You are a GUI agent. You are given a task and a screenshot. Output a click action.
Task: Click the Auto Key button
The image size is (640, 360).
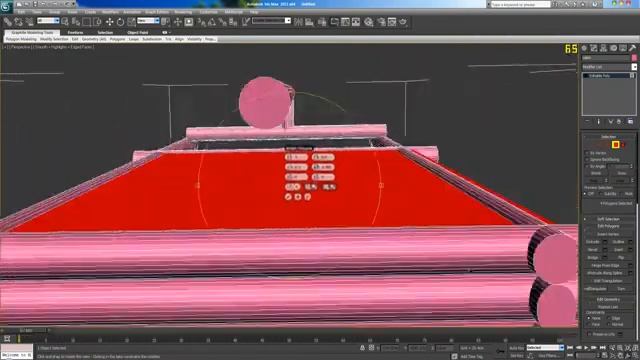tap(516, 348)
